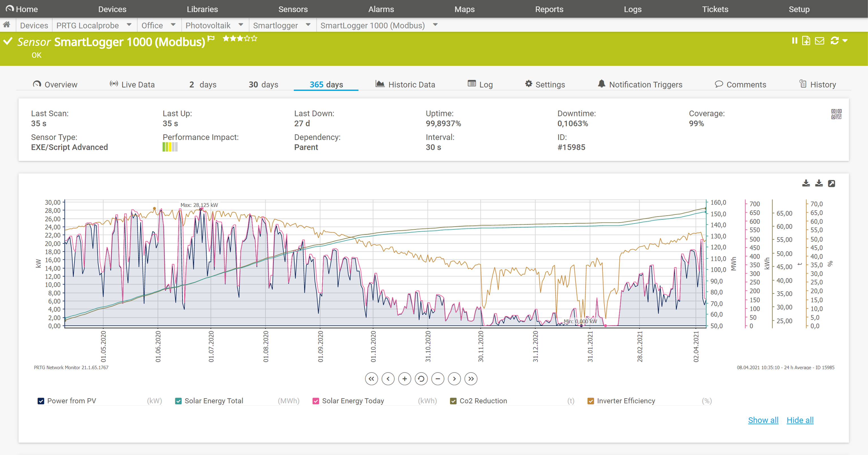Uncheck the Power from PV channel
Viewport: 868px width, 455px height.
tap(41, 401)
